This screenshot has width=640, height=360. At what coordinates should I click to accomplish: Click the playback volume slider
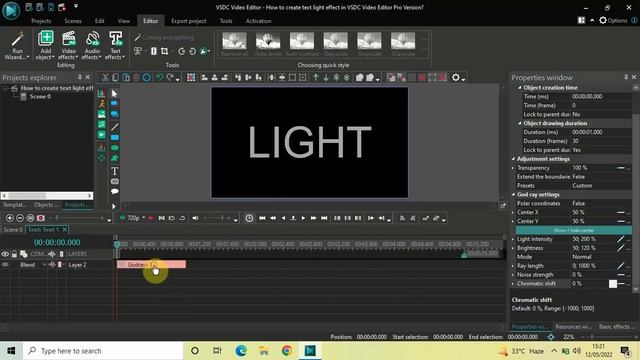(x=216, y=218)
